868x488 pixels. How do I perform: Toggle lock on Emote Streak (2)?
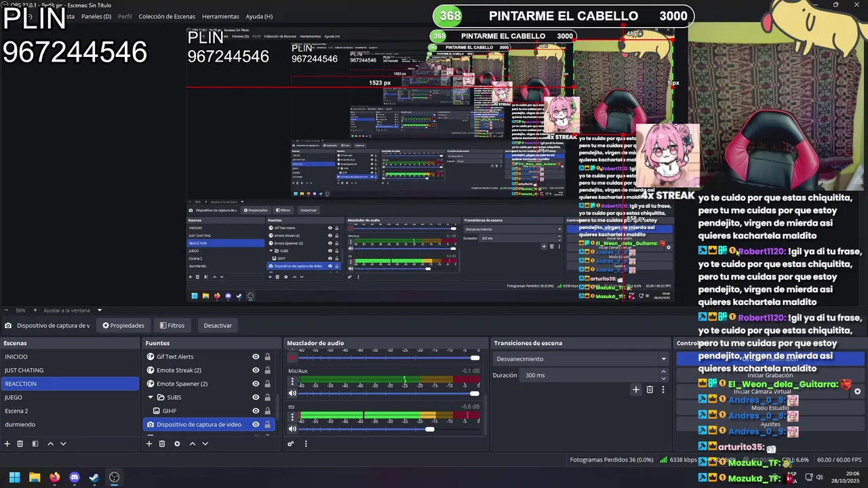(x=267, y=370)
